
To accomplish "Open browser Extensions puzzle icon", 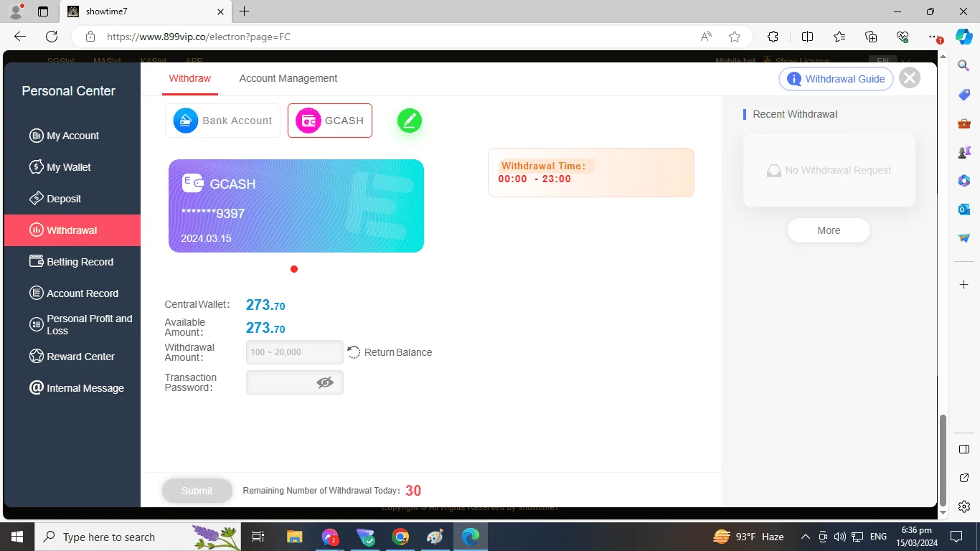I will pyautogui.click(x=773, y=37).
